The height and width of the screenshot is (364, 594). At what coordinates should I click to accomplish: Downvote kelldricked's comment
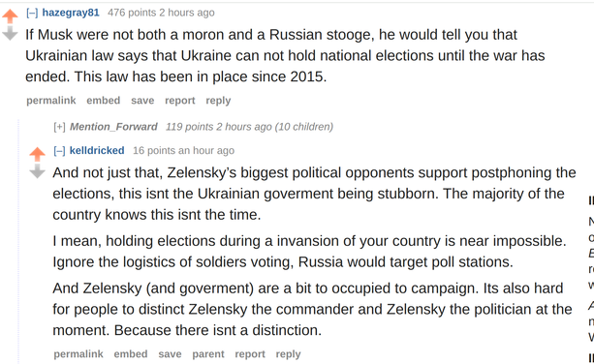pos(37,170)
